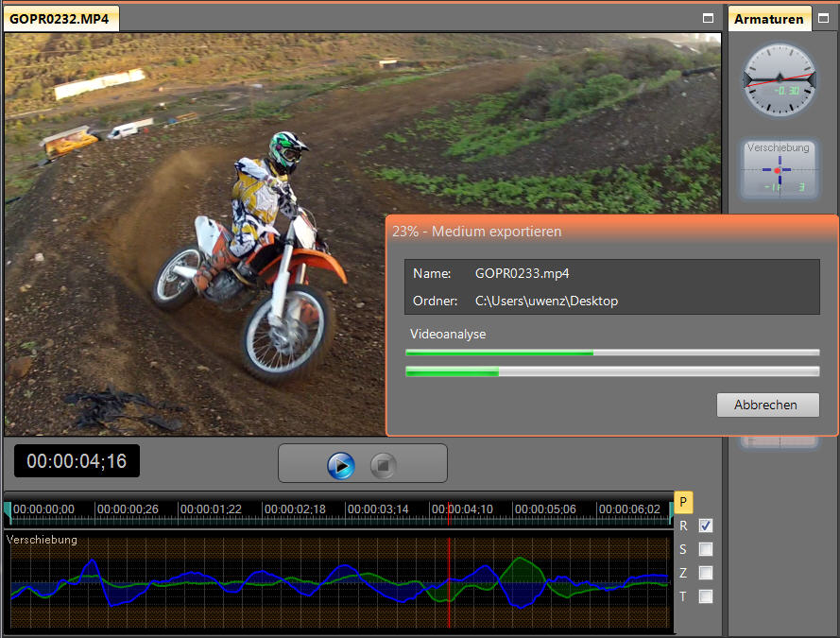Click the upper Videoanalyse progress bar
Viewport: 840px width, 638px height.
[611, 353]
